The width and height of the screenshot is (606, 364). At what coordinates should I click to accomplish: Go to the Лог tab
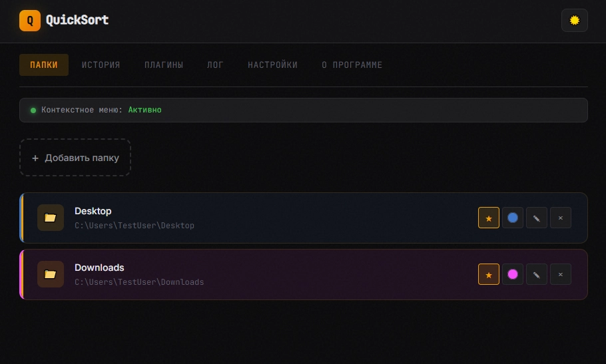click(x=215, y=65)
